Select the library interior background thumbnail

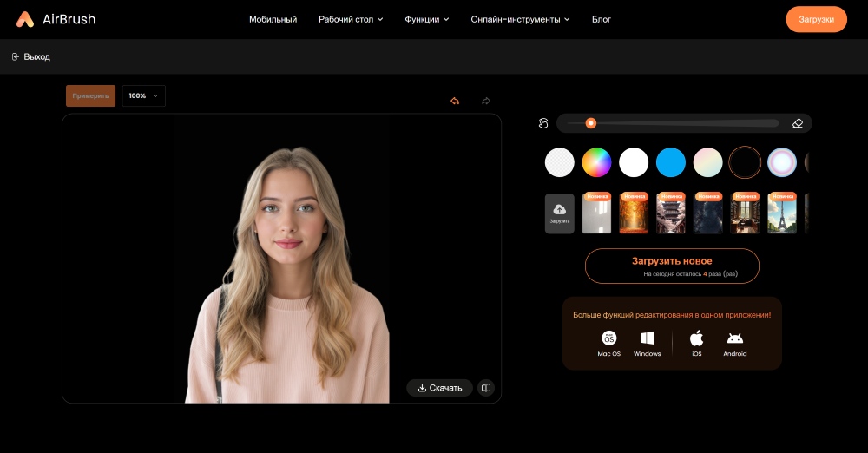(x=745, y=213)
